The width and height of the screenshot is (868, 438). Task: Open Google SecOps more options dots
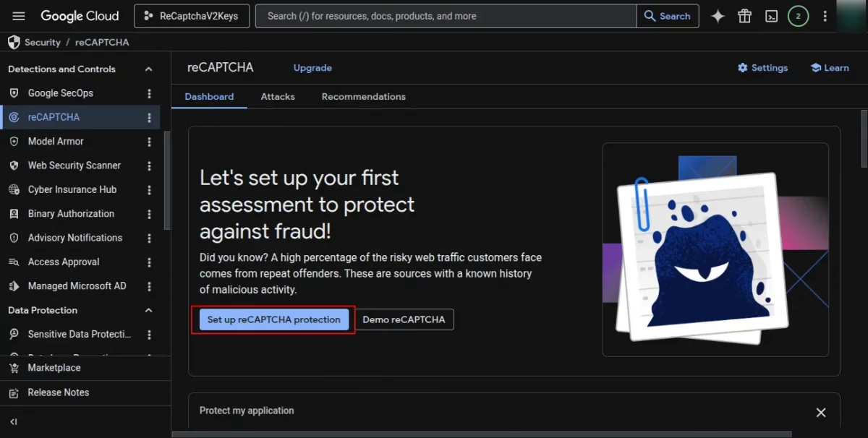[150, 93]
